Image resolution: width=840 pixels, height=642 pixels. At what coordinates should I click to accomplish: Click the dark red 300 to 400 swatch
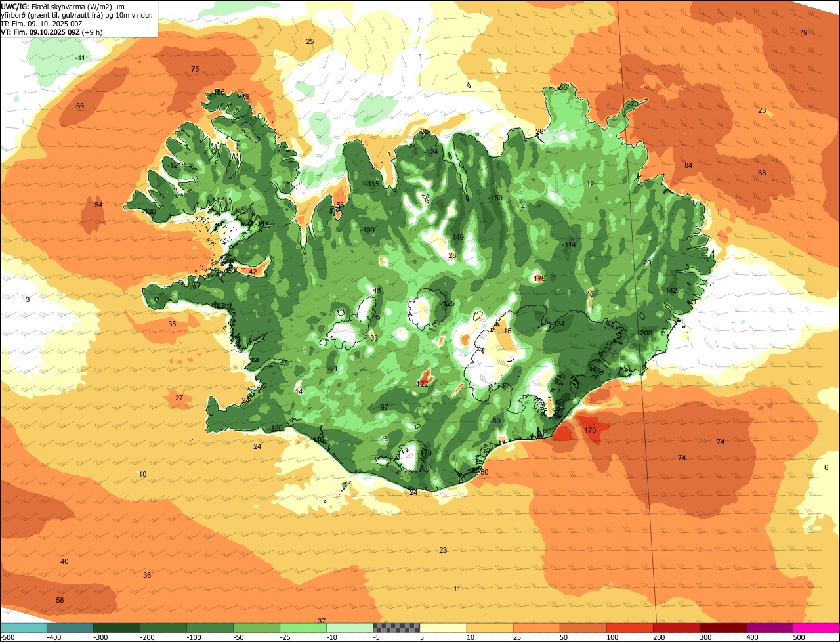pyautogui.click(x=723, y=628)
